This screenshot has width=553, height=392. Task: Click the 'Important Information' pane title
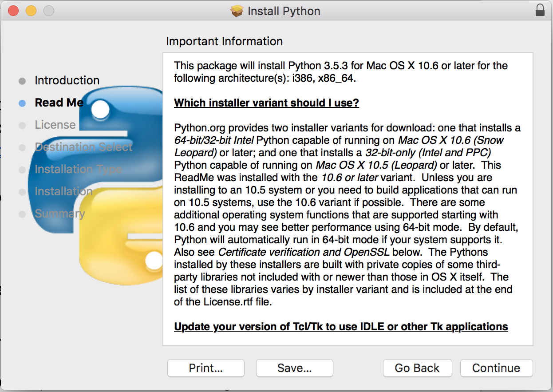coord(224,41)
